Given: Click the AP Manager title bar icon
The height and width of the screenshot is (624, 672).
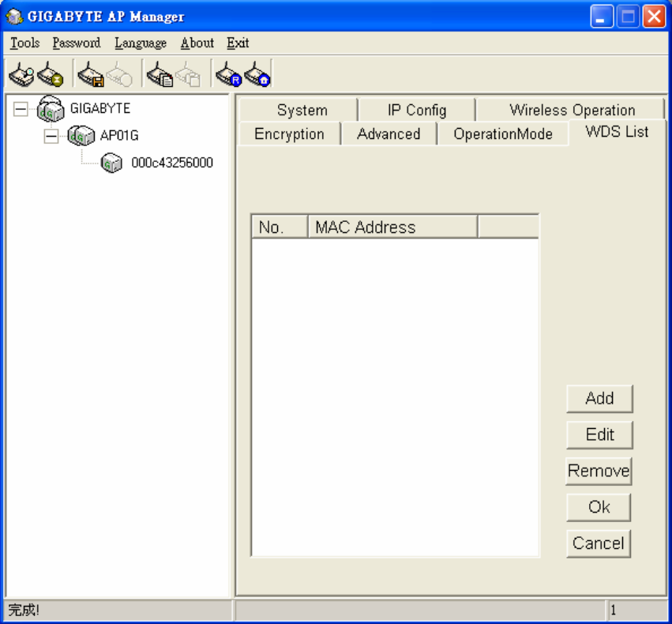Looking at the screenshot, I should point(14,17).
